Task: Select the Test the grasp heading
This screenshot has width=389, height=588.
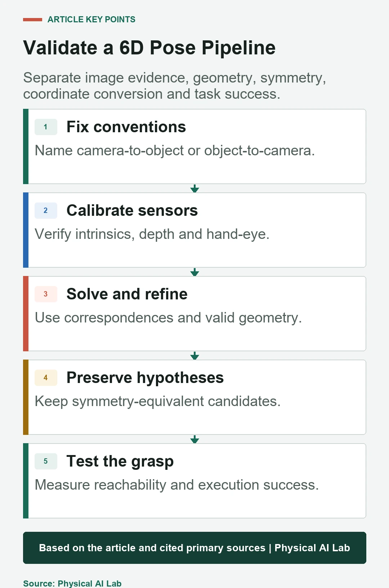Action: click(x=120, y=462)
